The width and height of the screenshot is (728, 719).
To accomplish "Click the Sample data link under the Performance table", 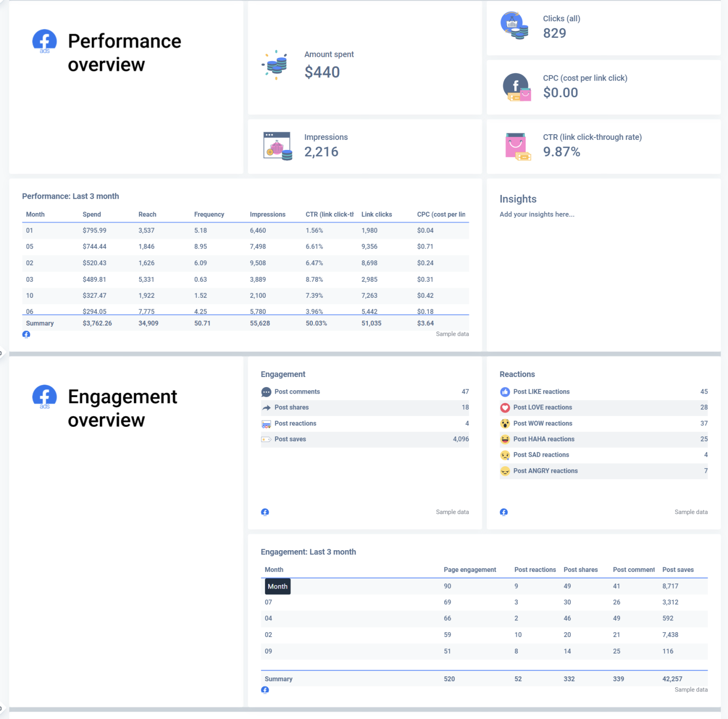I will tap(452, 334).
